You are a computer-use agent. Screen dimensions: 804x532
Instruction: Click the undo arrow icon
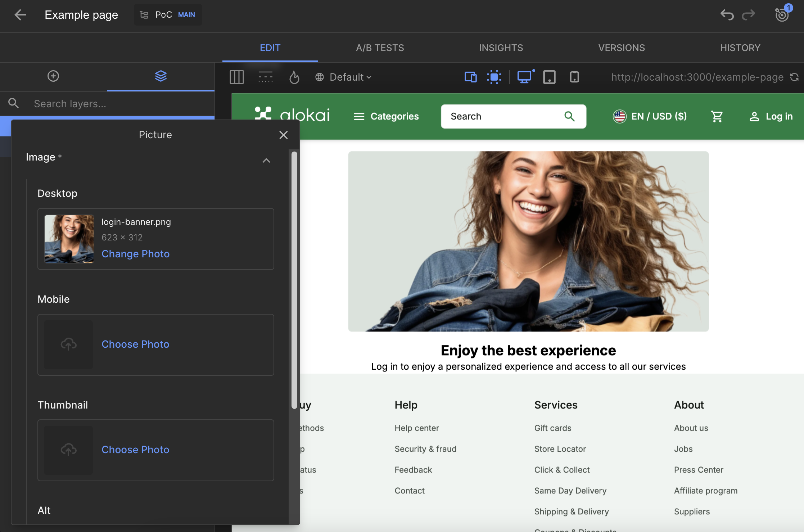(x=727, y=15)
